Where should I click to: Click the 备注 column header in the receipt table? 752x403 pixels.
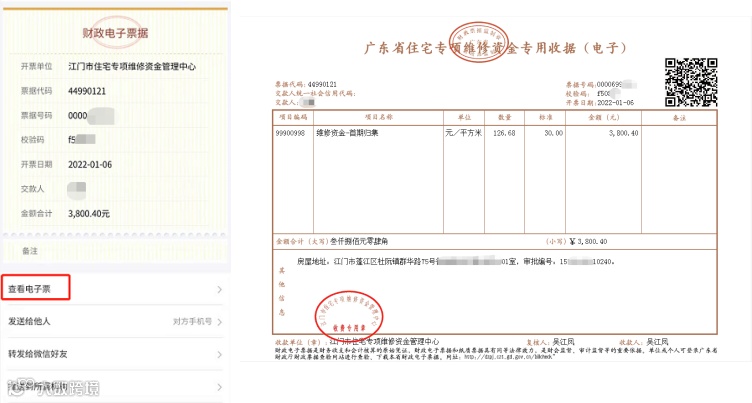click(x=679, y=118)
